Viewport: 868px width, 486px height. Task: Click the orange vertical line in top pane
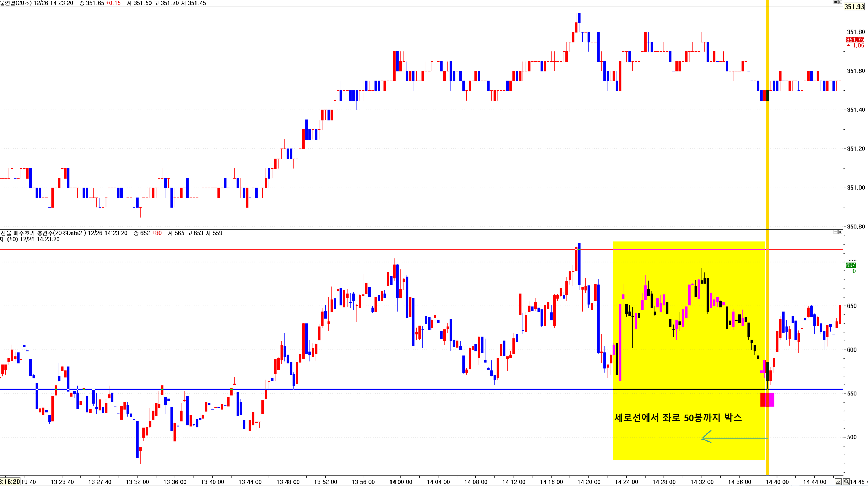(x=768, y=135)
